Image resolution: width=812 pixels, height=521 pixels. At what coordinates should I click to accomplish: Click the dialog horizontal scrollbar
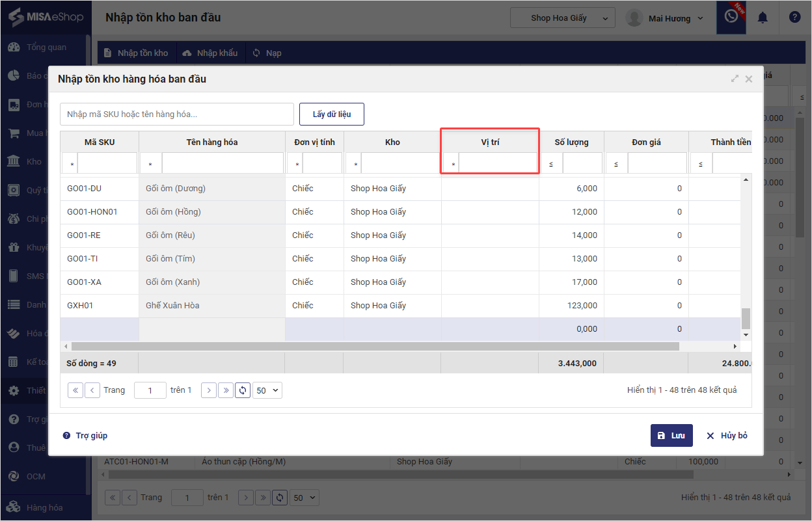(x=375, y=347)
